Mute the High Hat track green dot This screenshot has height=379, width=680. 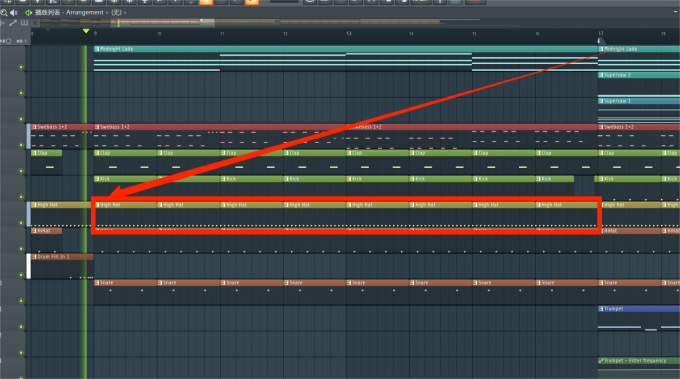21,223
